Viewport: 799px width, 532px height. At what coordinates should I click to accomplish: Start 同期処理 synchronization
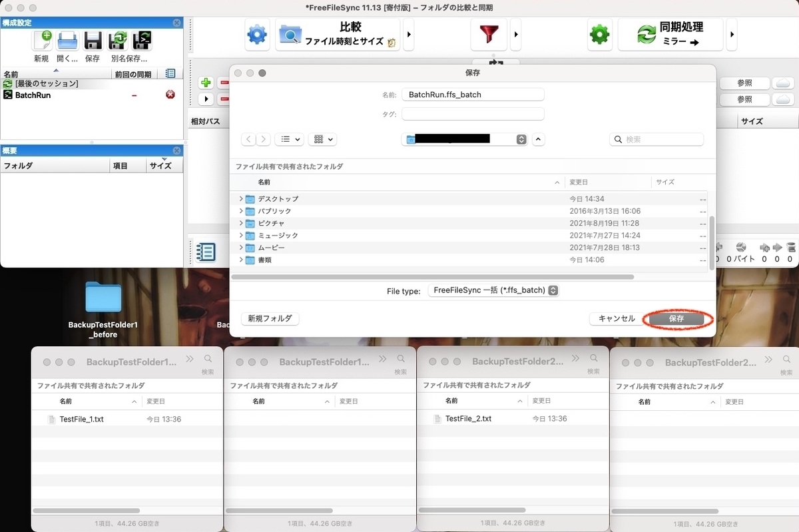pos(670,35)
